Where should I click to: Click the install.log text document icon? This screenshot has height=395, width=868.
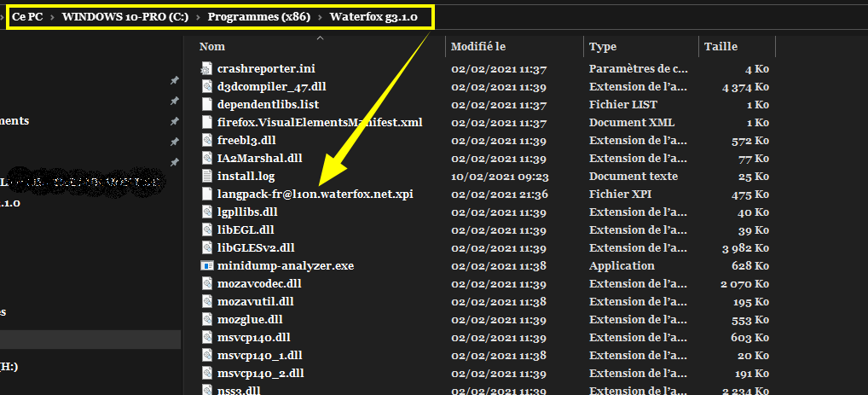(x=206, y=176)
